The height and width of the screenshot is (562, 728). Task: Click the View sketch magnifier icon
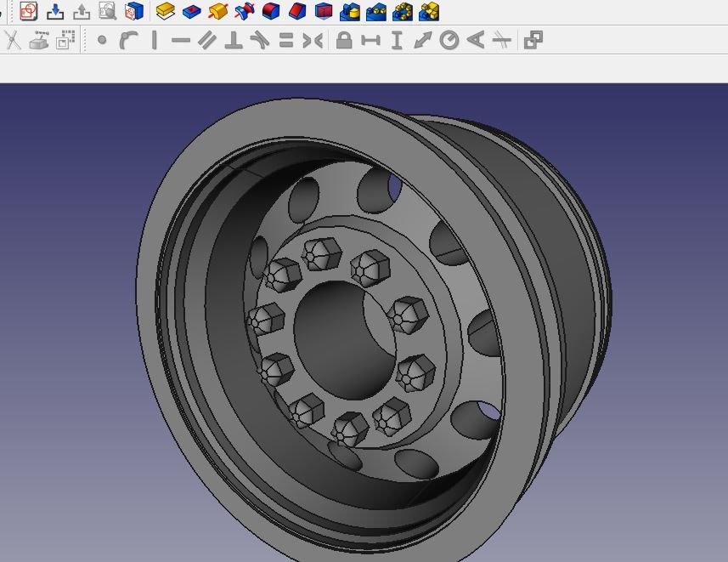point(108,11)
